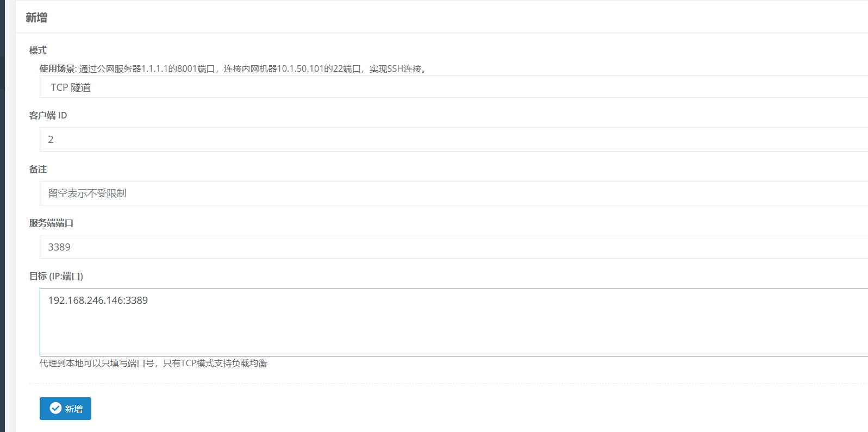The height and width of the screenshot is (432, 868).
Task: Click the 使用场景 description text
Action: tap(234, 68)
